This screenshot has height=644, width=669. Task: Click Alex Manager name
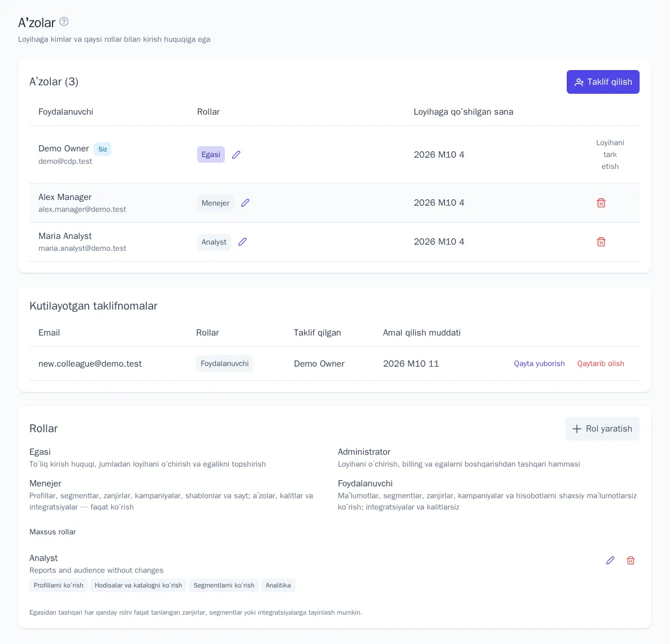click(65, 197)
